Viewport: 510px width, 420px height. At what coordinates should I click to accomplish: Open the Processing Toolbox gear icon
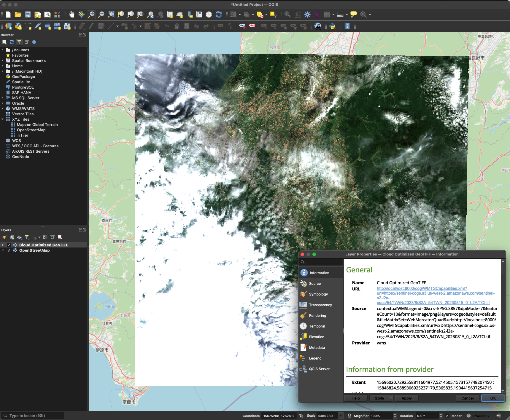307,15
